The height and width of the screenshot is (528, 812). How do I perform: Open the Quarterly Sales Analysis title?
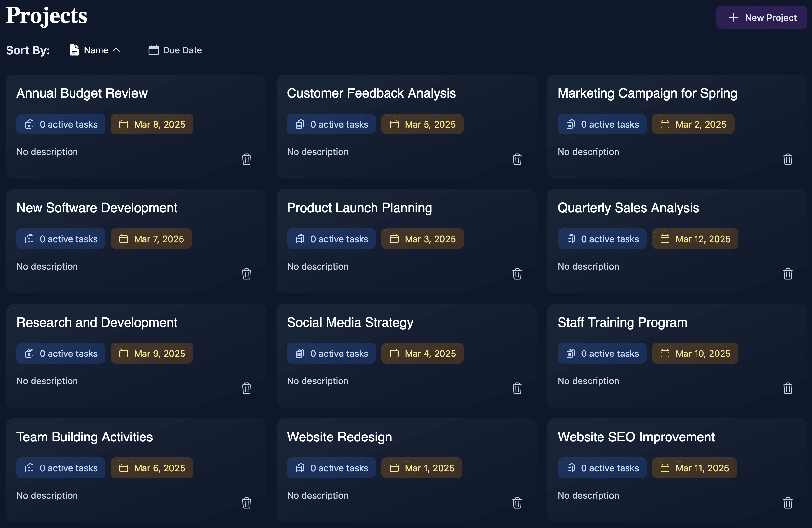click(x=628, y=208)
